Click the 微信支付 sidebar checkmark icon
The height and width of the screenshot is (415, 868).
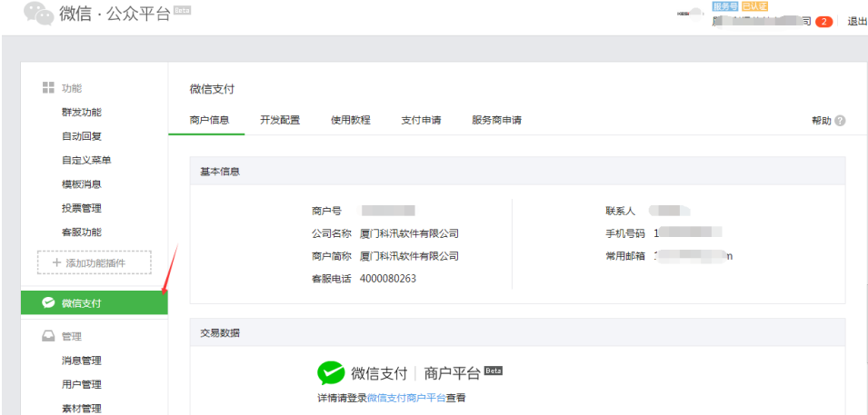coord(49,303)
